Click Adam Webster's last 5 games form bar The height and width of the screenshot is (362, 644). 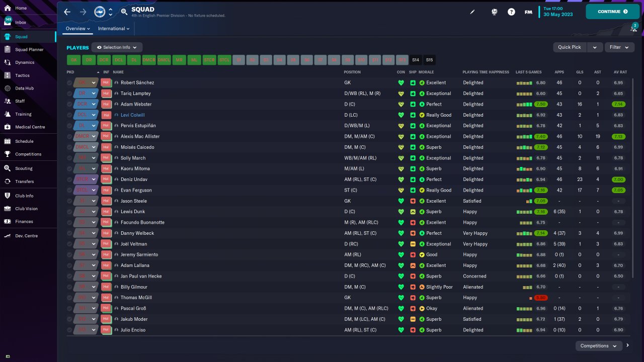pyautogui.click(x=524, y=104)
